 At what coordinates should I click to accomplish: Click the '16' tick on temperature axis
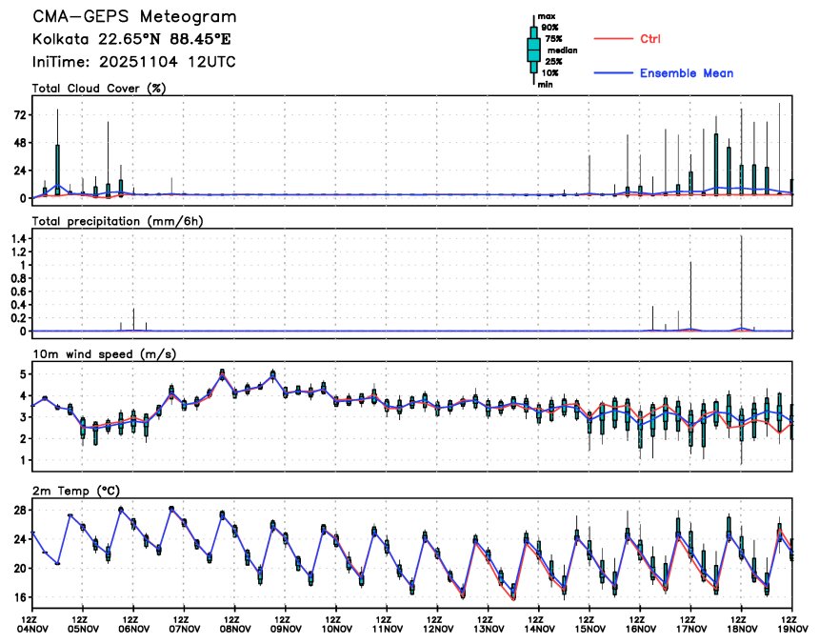point(20,597)
